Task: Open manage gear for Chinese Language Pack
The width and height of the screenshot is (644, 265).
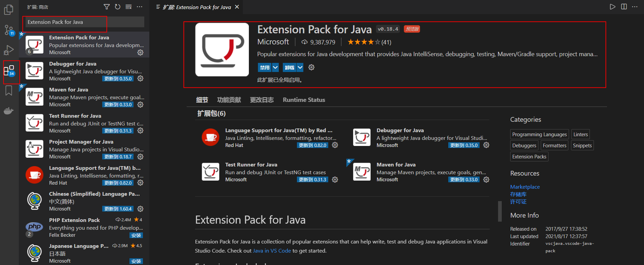Action: [x=140, y=209]
